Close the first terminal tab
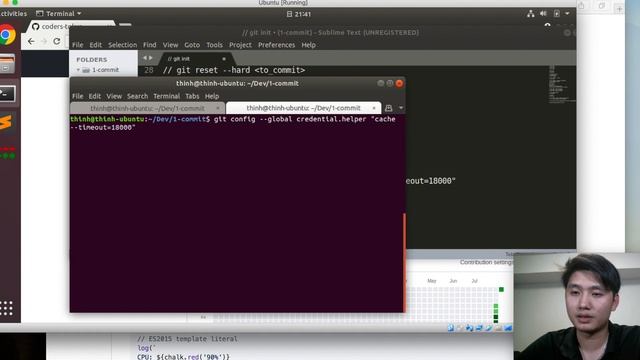Viewport: 640px width, 360px height. point(218,108)
